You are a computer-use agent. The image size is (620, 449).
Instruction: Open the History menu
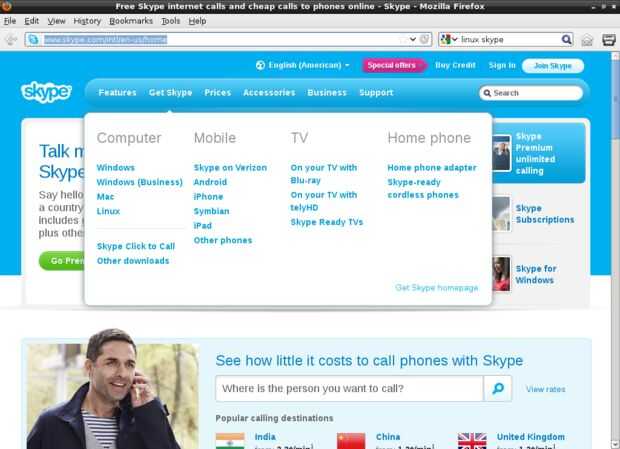pyautogui.click(x=87, y=21)
